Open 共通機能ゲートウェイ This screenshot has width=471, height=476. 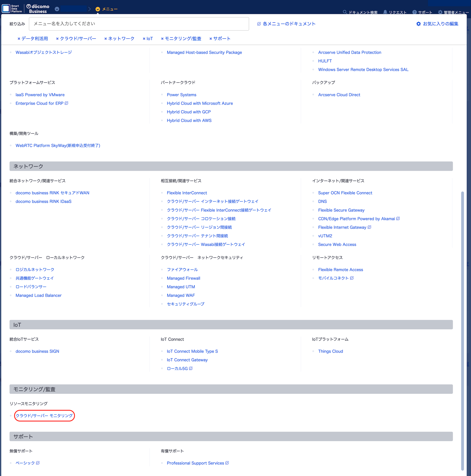coord(35,278)
